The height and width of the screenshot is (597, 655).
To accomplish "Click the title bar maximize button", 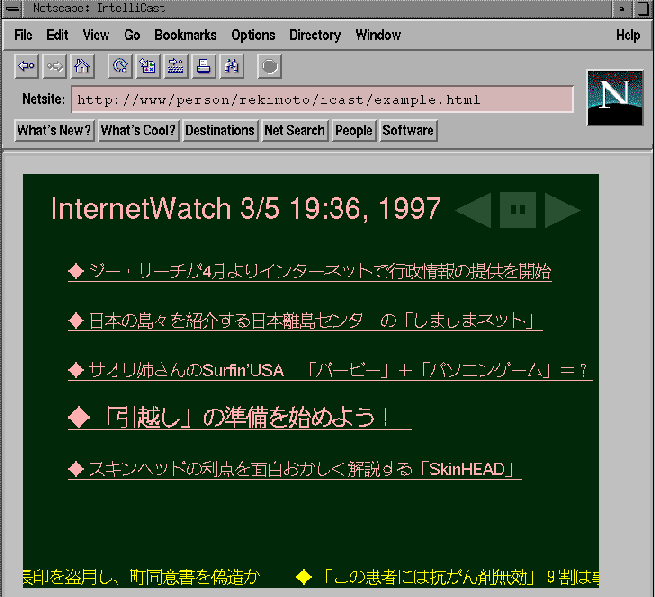I will tap(643, 9).
